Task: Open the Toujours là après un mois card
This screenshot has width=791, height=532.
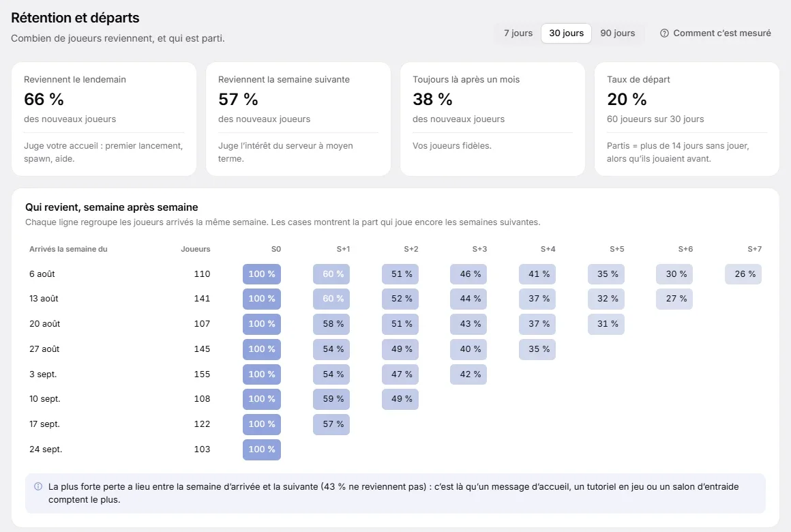Action: [x=492, y=119]
